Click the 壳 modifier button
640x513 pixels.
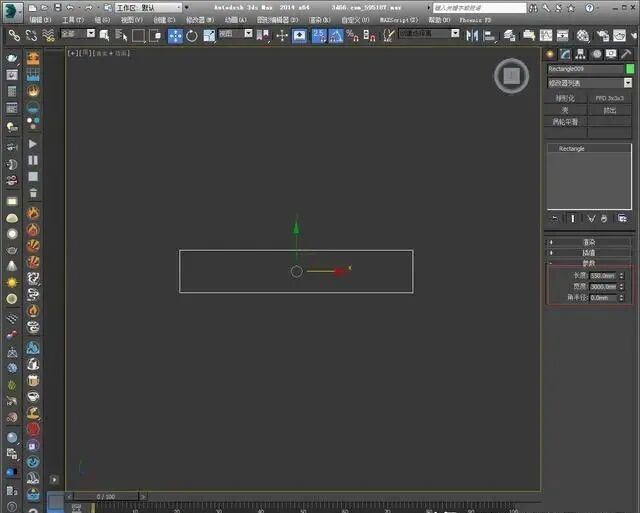565,110
